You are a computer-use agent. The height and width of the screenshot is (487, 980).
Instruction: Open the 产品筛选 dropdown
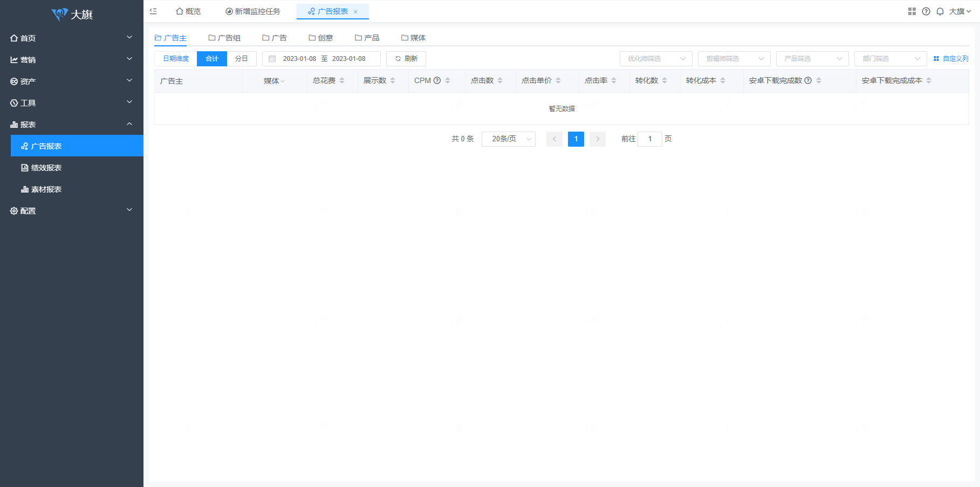pyautogui.click(x=812, y=59)
